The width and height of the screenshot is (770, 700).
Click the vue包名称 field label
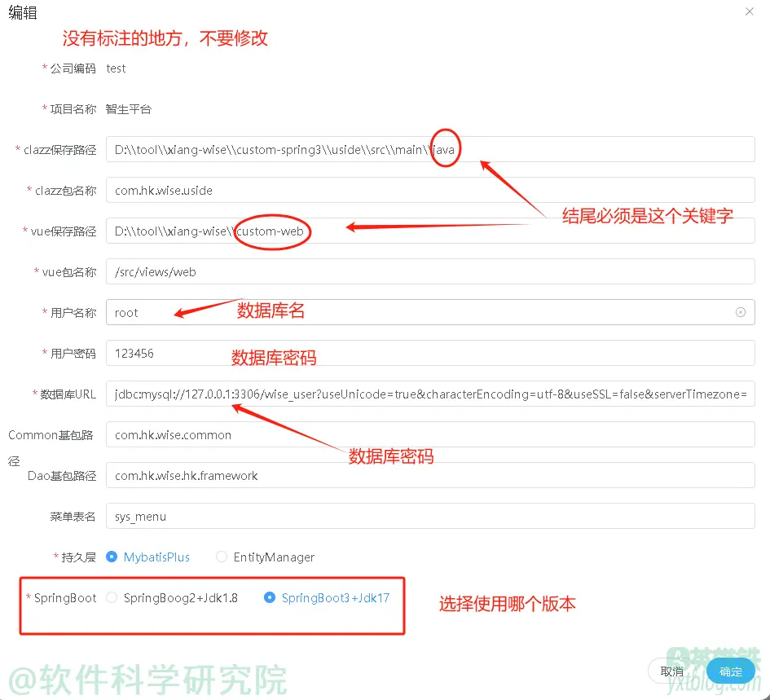pyautogui.click(x=68, y=272)
